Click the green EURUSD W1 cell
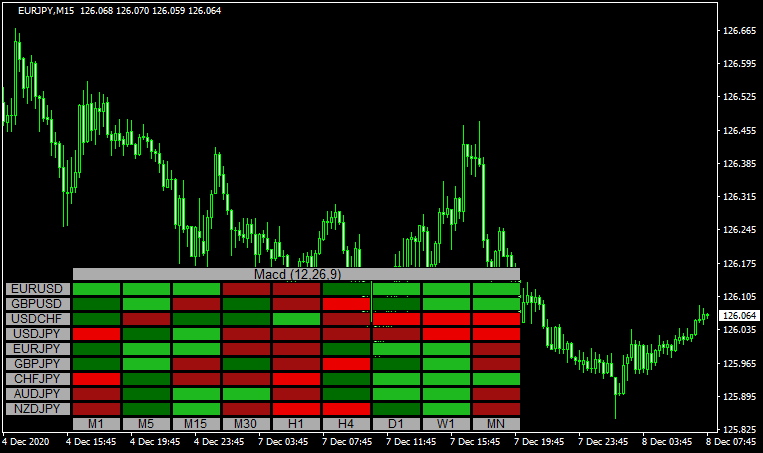763x453 pixels. pos(446,289)
